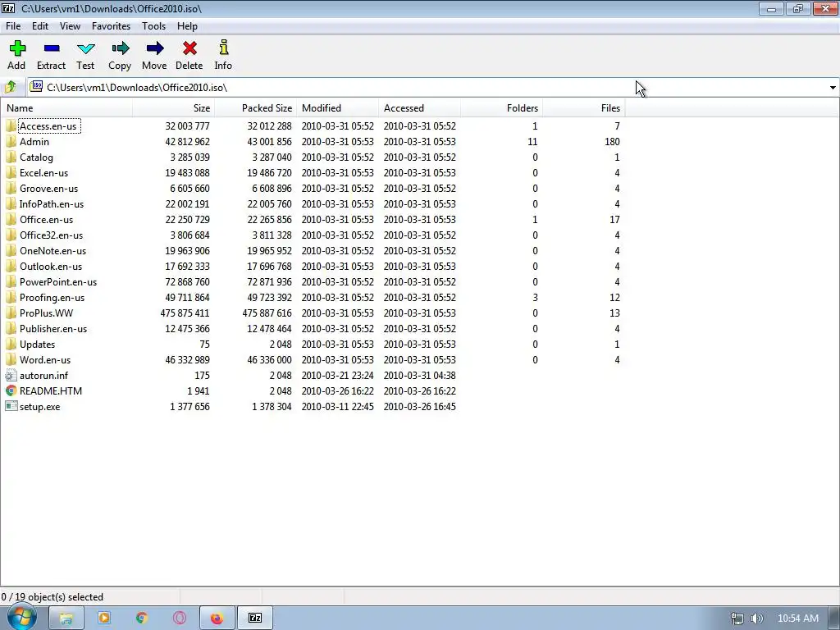
Task: Sort by the Modified column header
Action: pos(337,107)
